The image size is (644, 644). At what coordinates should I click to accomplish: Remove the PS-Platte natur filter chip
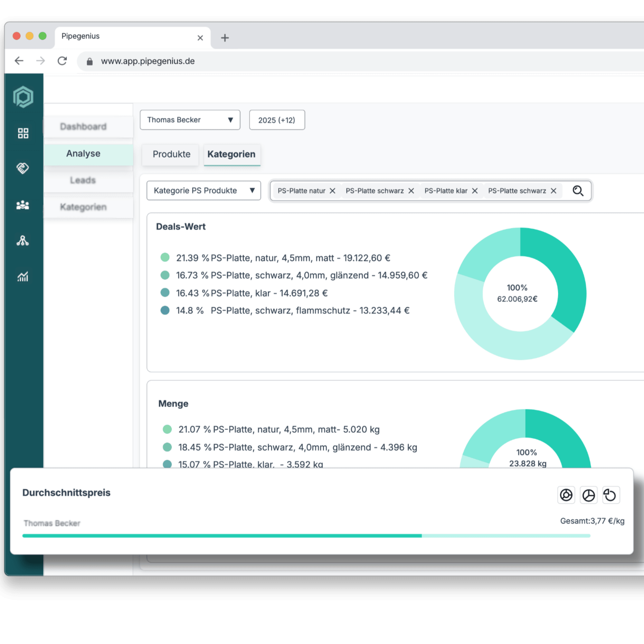[x=332, y=191]
